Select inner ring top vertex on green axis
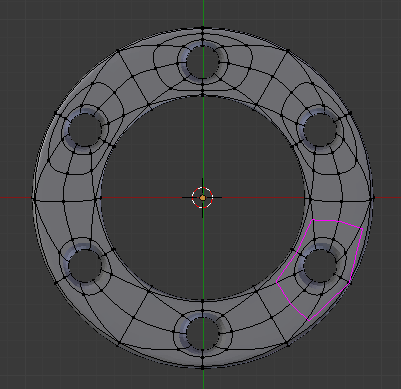The width and height of the screenshot is (401, 389). (203, 95)
